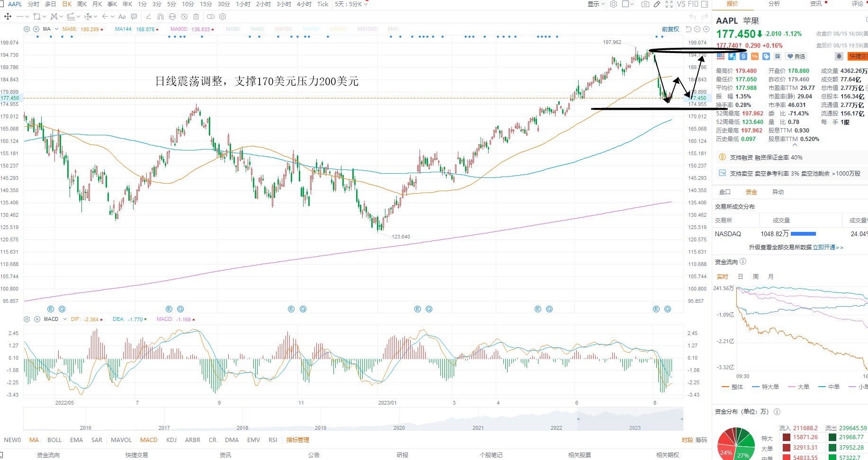Click the 自选 watchlist button
This screenshot has height=460, width=868.
[796, 56]
